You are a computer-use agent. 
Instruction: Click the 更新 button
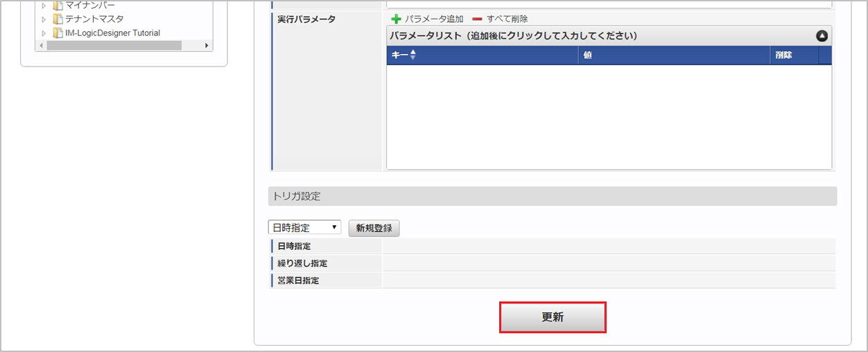pos(553,317)
